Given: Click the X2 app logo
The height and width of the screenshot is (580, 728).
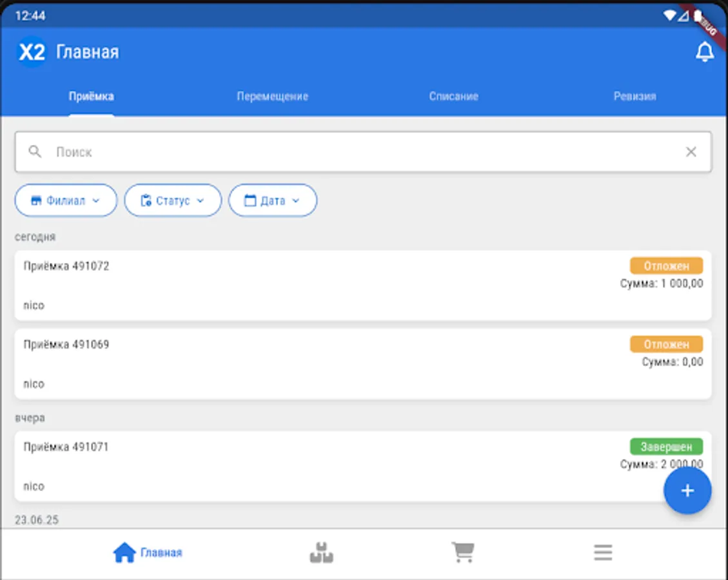Looking at the screenshot, I should pyautogui.click(x=31, y=52).
